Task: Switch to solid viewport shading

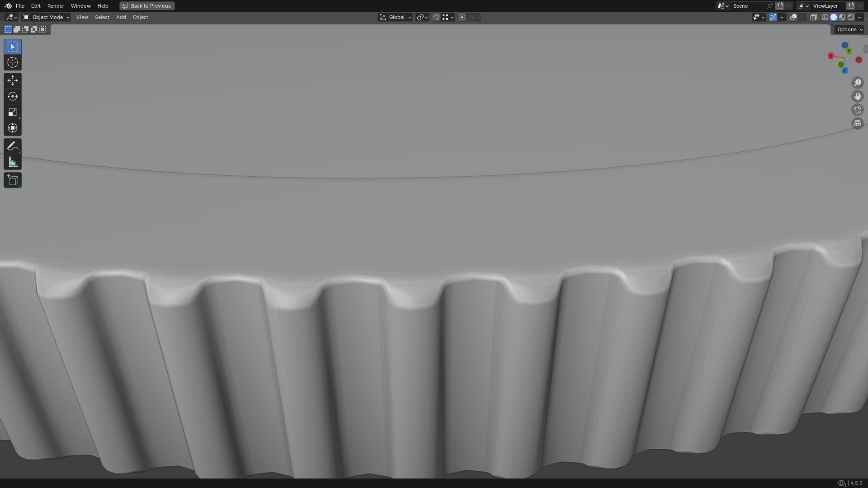Action: coord(834,17)
